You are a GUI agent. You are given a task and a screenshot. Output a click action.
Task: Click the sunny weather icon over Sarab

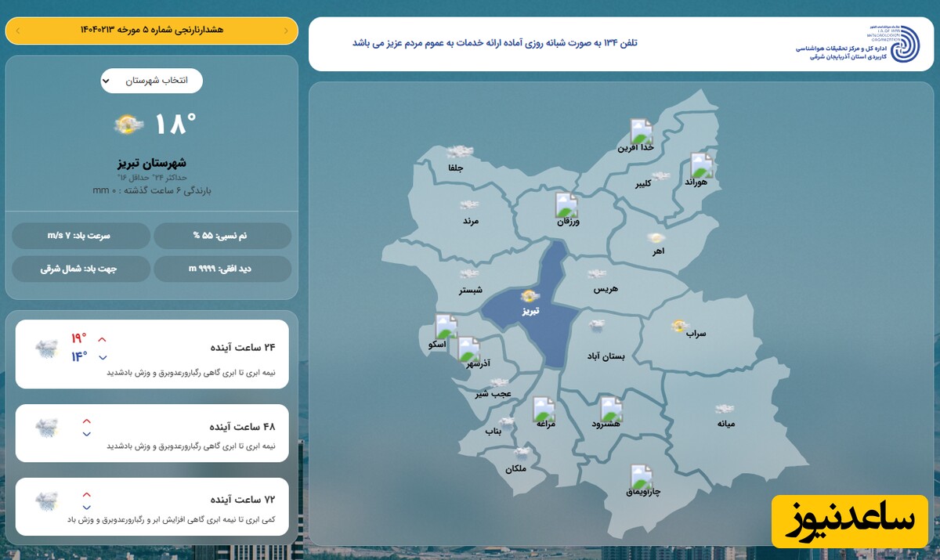679,326
